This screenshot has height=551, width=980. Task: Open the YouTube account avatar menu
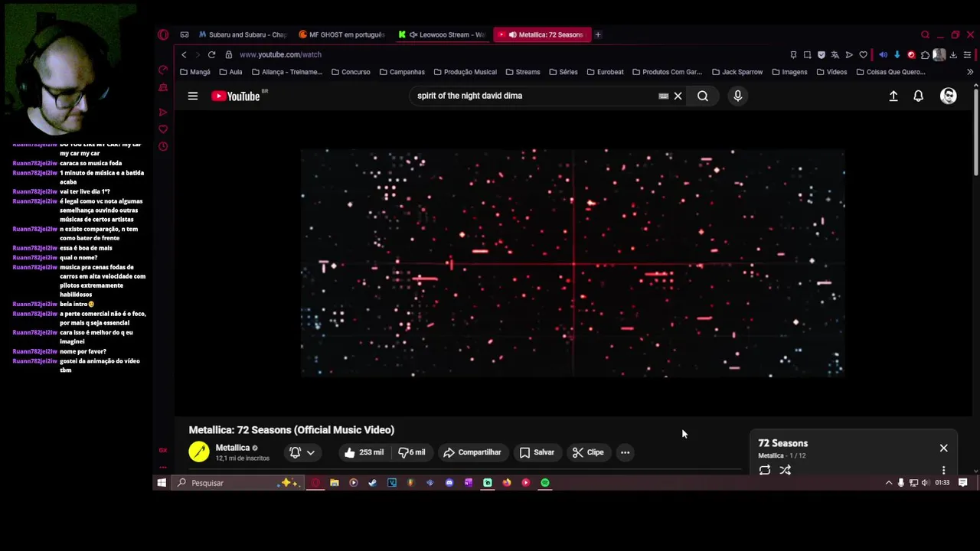coord(949,96)
